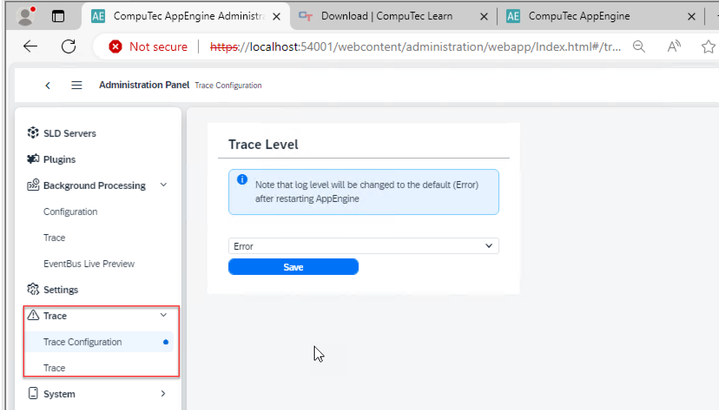
Task: Click the Settings gear icon in sidebar
Action: tap(33, 290)
